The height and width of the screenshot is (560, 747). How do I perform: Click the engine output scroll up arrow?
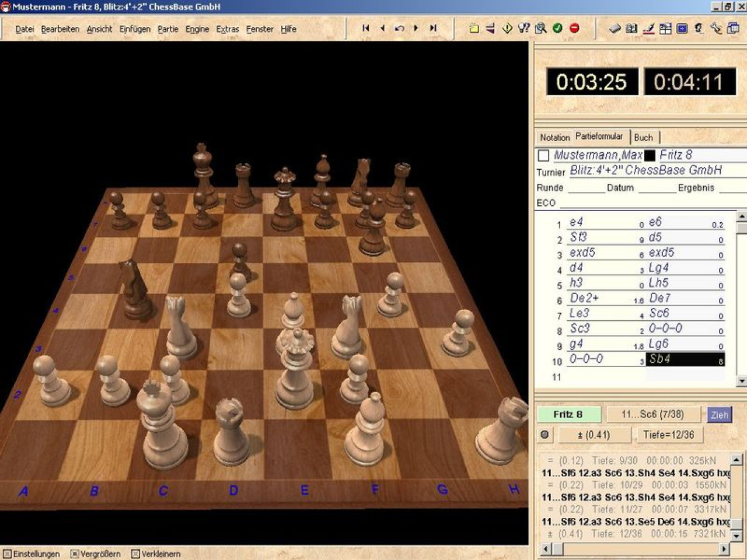(736, 460)
